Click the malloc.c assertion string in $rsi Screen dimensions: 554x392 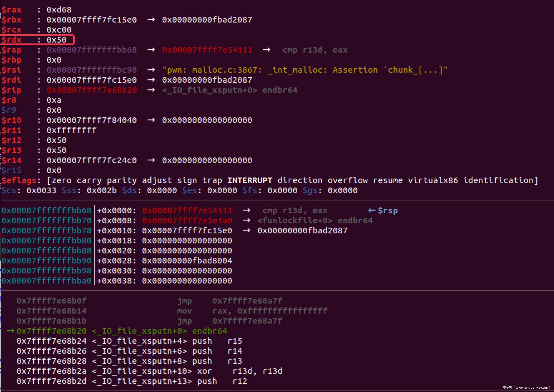click(x=305, y=70)
